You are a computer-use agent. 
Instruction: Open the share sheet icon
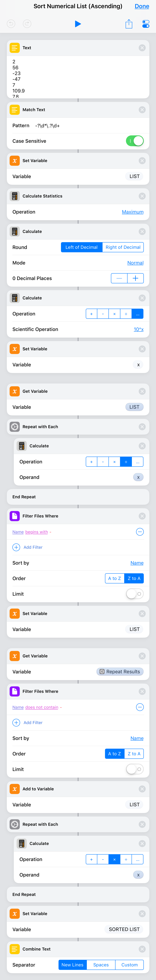tap(129, 24)
